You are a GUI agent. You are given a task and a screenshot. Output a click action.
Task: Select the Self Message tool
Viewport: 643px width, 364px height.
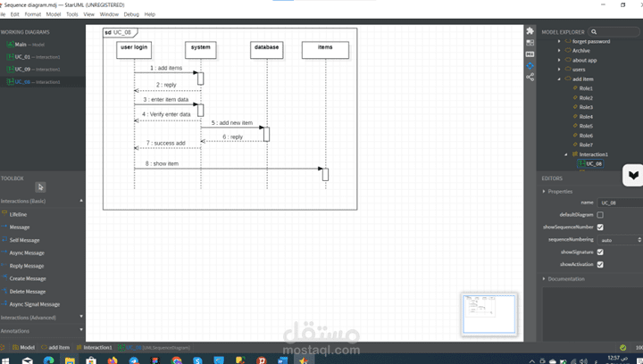24,240
